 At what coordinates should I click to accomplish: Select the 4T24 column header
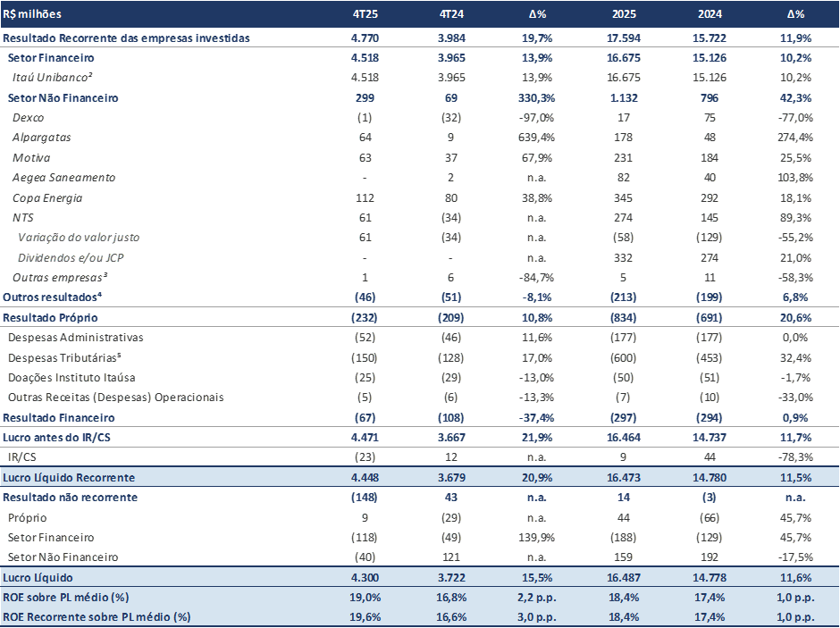[452, 14]
